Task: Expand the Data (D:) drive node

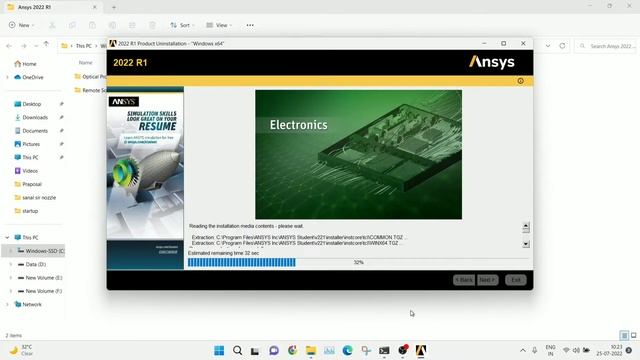Action: (x=11, y=264)
